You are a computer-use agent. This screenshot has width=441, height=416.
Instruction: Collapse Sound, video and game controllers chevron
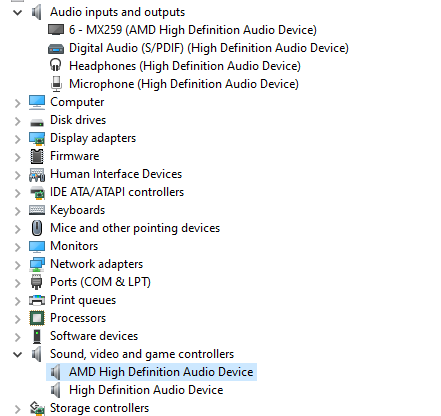coord(17,355)
